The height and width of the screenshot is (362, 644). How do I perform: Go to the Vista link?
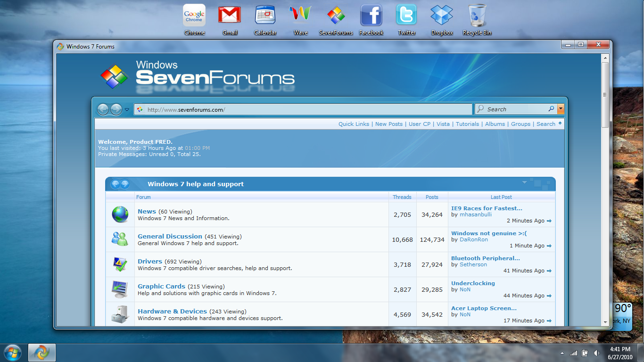click(x=443, y=124)
